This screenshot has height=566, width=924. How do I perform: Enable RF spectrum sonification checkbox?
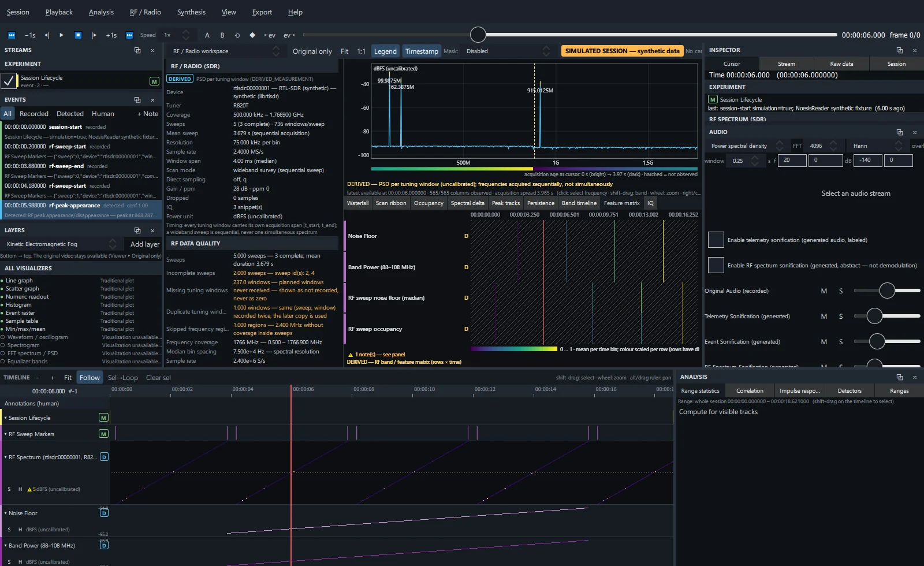click(x=716, y=265)
